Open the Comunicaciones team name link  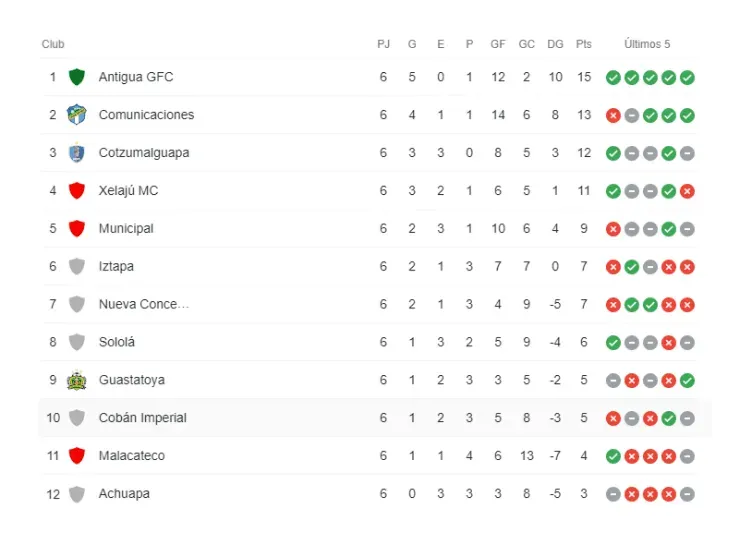pos(146,115)
